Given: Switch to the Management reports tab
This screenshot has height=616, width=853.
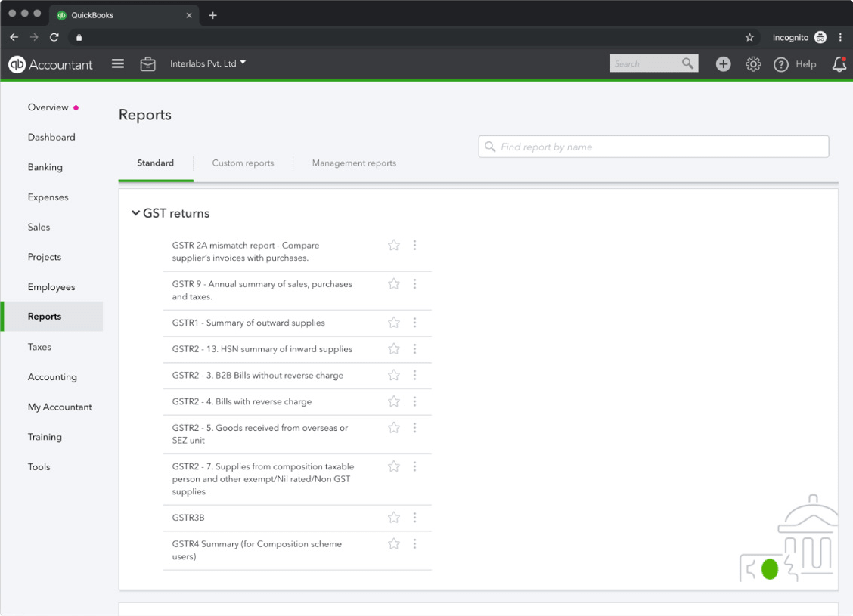Looking at the screenshot, I should click(354, 163).
